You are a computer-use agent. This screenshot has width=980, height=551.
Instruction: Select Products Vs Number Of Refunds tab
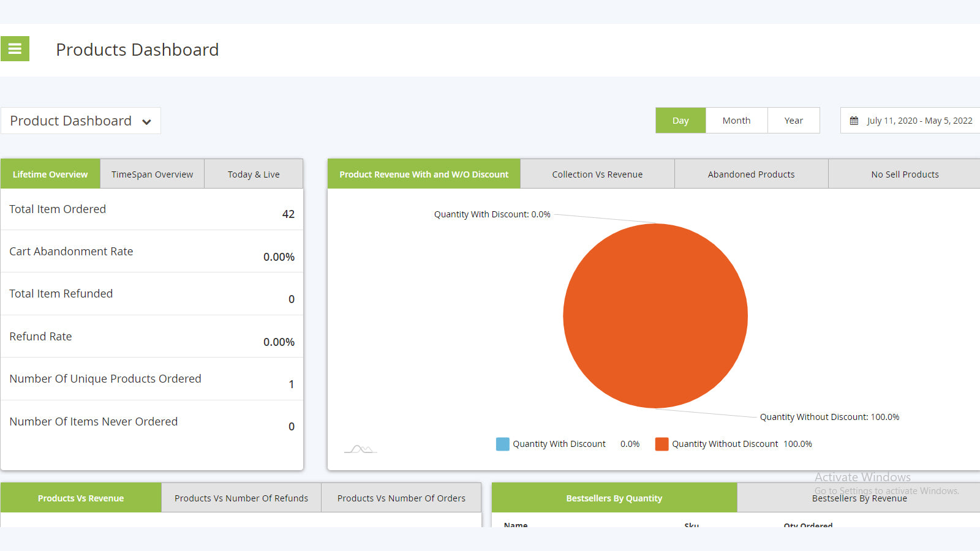click(241, 498)
